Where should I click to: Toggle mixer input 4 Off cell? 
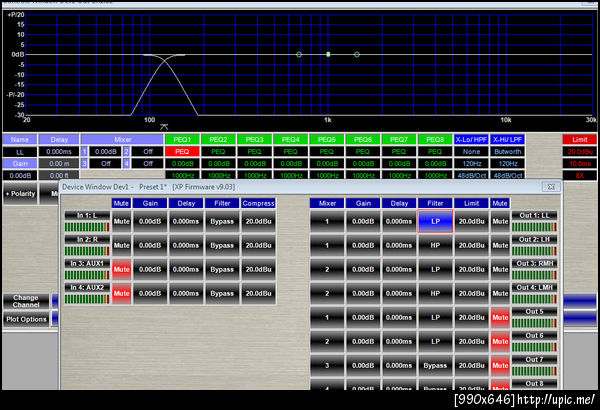click(148, 163)
